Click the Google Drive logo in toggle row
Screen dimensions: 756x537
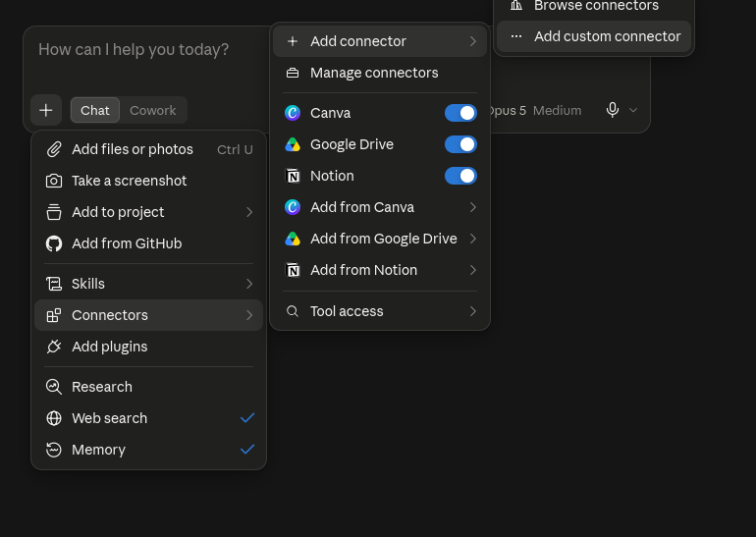coord(293,144)
